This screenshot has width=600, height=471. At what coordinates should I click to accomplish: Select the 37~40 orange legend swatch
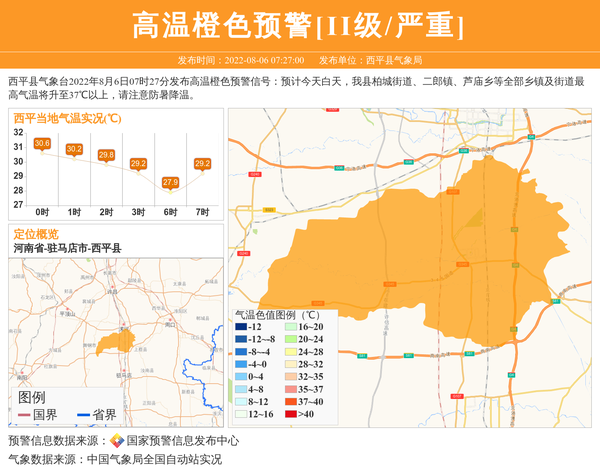289,401
